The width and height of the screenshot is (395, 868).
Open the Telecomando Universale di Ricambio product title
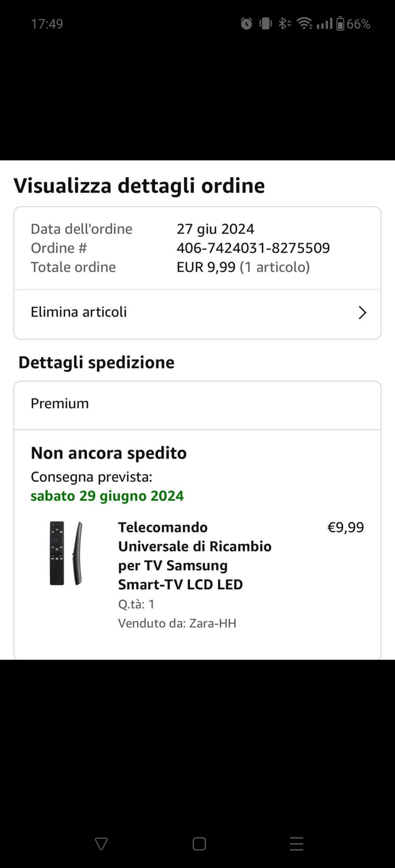tap(195, 556)
